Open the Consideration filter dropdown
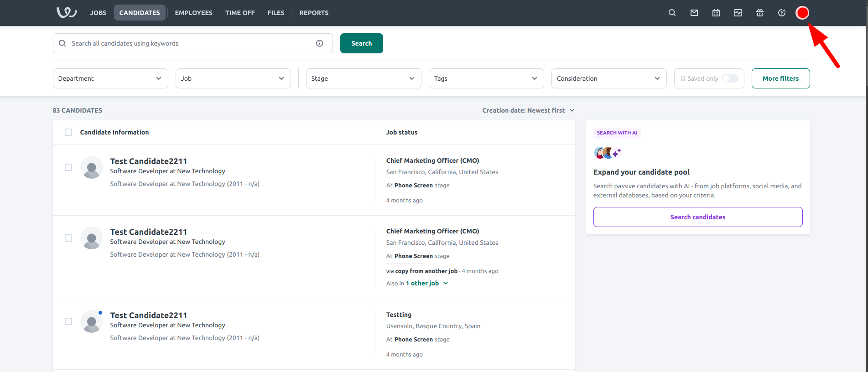Screen dimensions: 868x372 click(609, 78)
